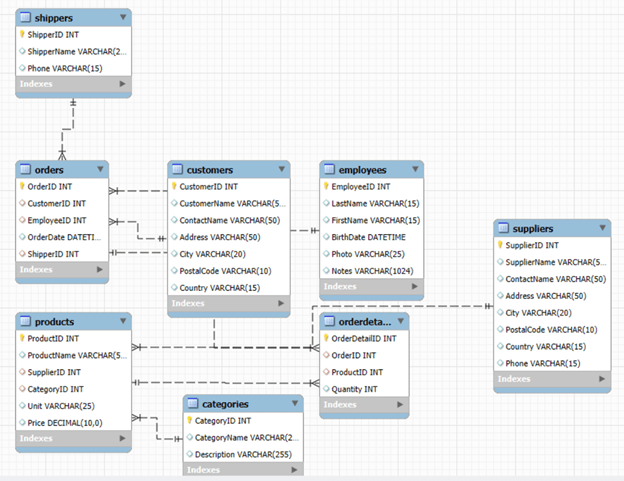The height and width of the screenshot is (481, 624).
Task: Click the EmployeeID key icon in employees
Action: 326,186
